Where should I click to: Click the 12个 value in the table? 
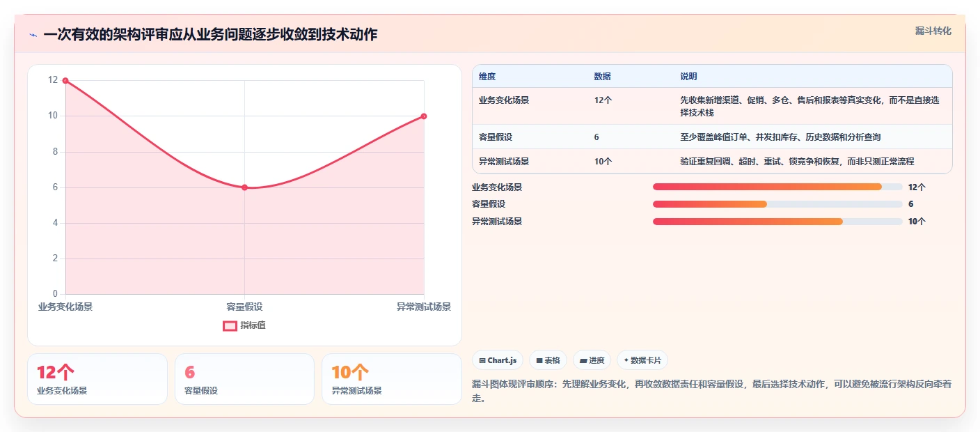(x=603, y=100)
